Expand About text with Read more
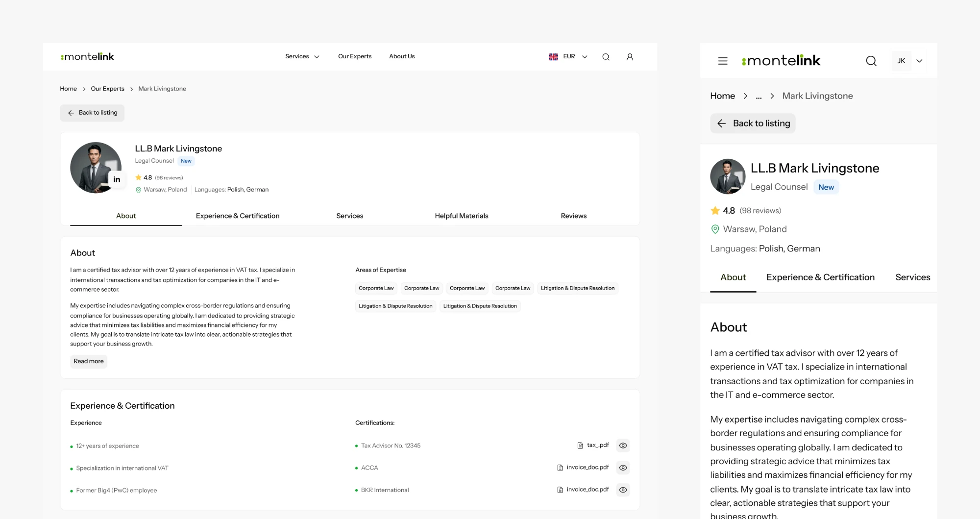Screen dimensions: 980x519 89,361
